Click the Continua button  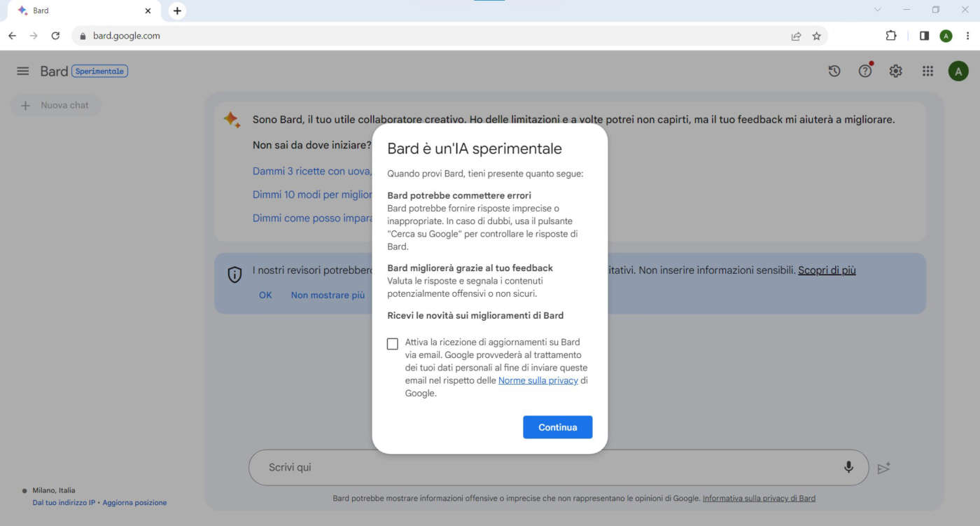click(x=558, y=427)
